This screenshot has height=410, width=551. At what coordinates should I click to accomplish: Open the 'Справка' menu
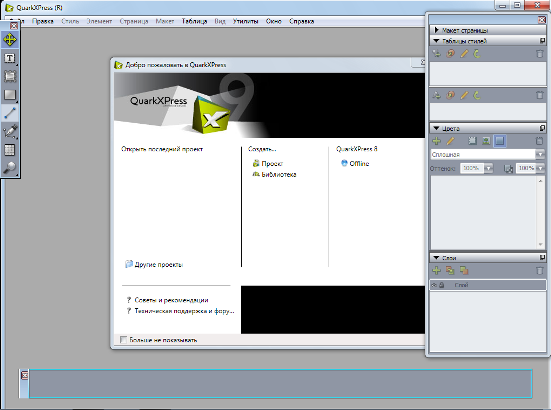(302, 21)
